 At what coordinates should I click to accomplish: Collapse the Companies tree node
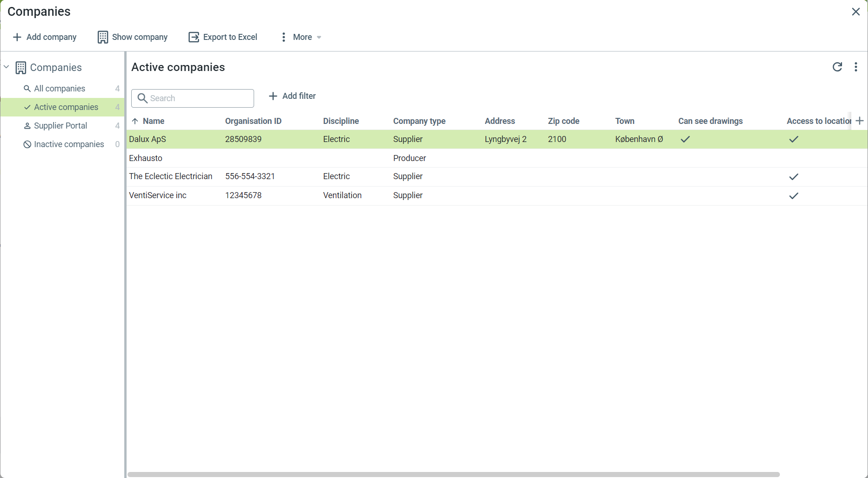click(x=6, y=67)
